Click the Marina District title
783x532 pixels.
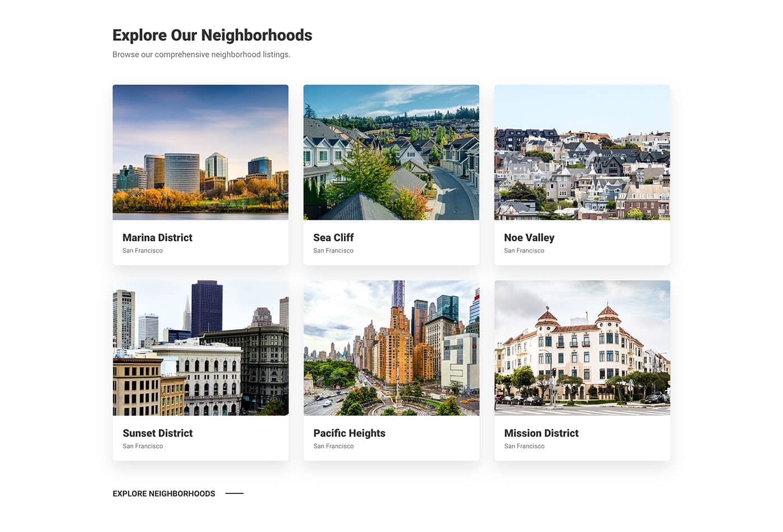click(x=157, y=237)
